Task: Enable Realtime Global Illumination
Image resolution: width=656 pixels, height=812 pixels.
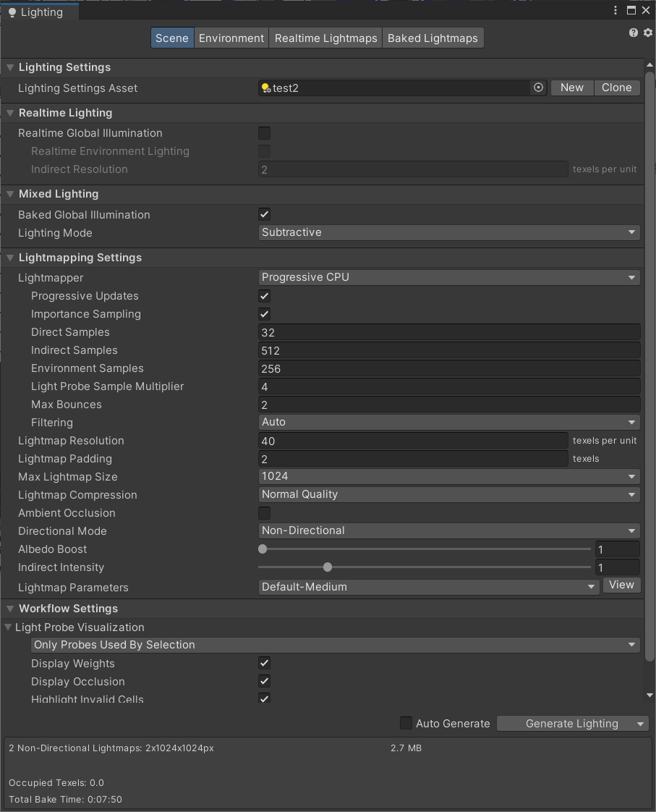Action: point(264,133)
